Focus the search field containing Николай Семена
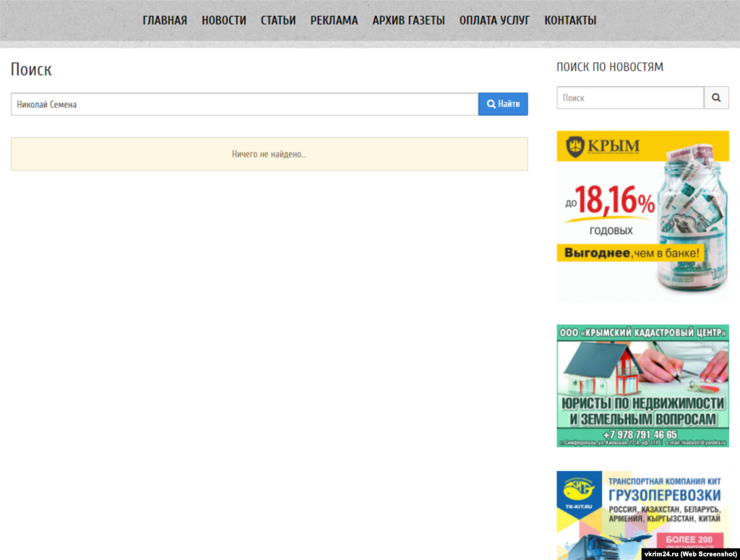 click(x=244, y=104)
